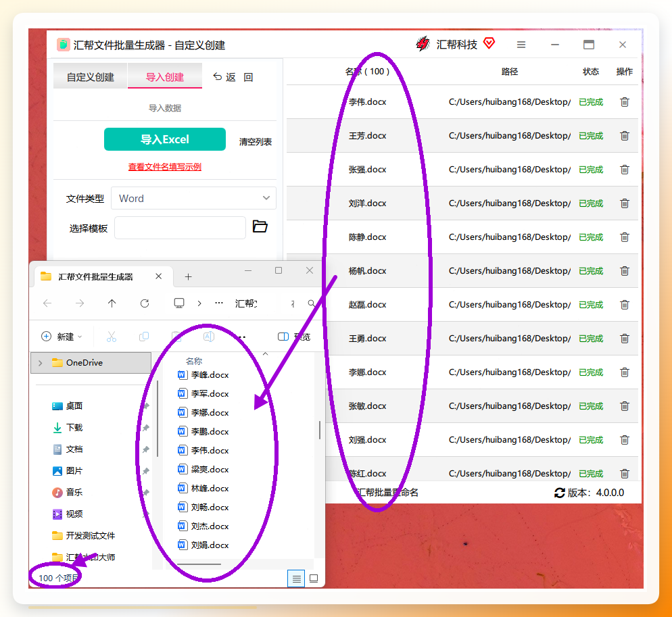Click 清空列表 to clear list
This screenshot has width=672, height=617.
click(x=256, y=142)
